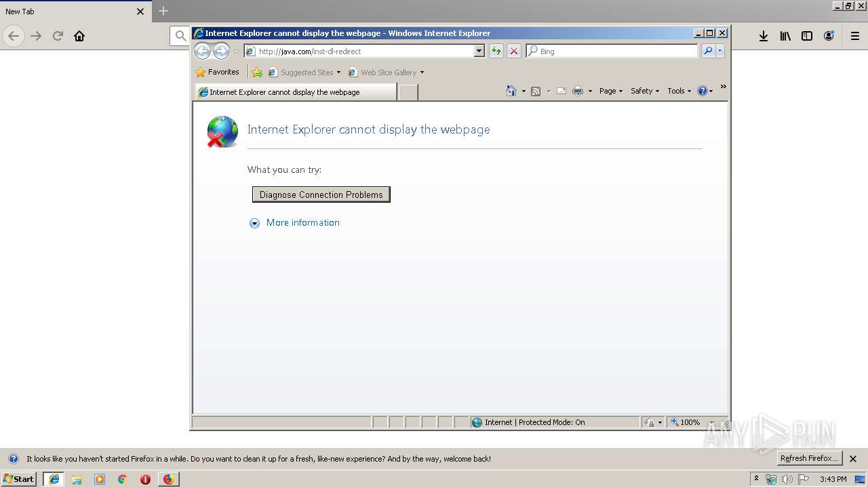
Task: Click Refresh Firefox button
Action: pyautogui.click(x=810, y=458)
